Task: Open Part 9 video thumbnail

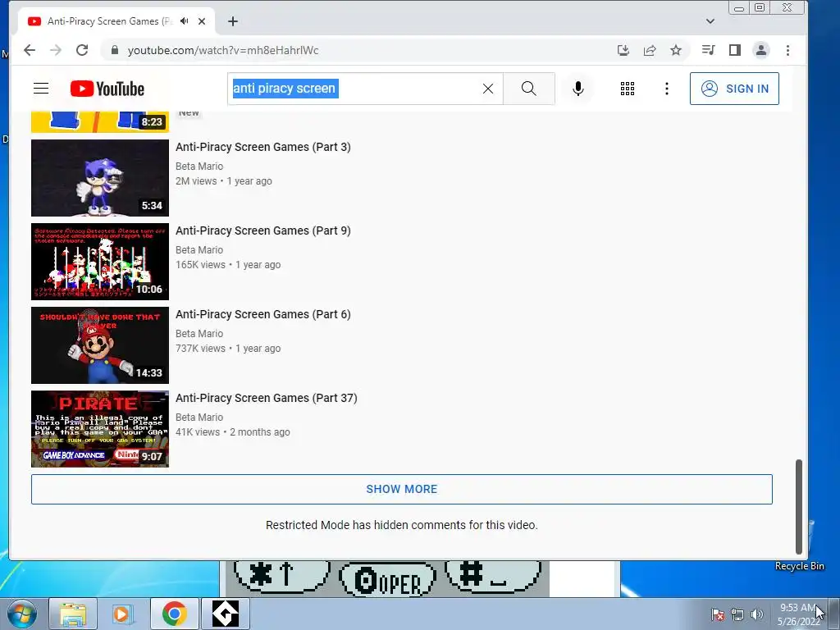Action: (100, 262)
